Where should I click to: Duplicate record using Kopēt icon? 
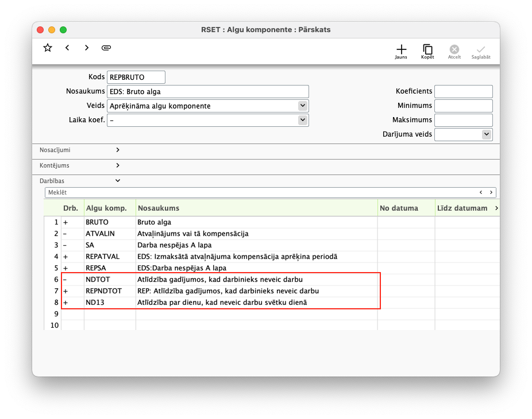[427, 51]
